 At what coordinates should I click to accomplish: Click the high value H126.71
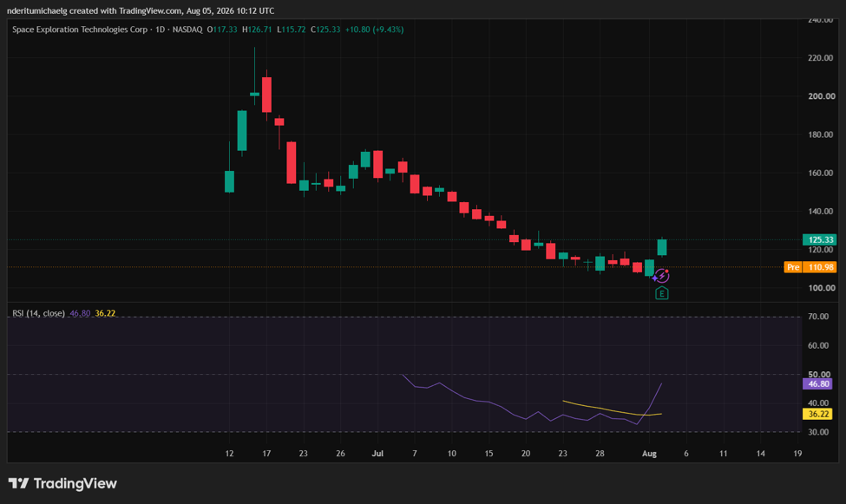tap(257, 29)
